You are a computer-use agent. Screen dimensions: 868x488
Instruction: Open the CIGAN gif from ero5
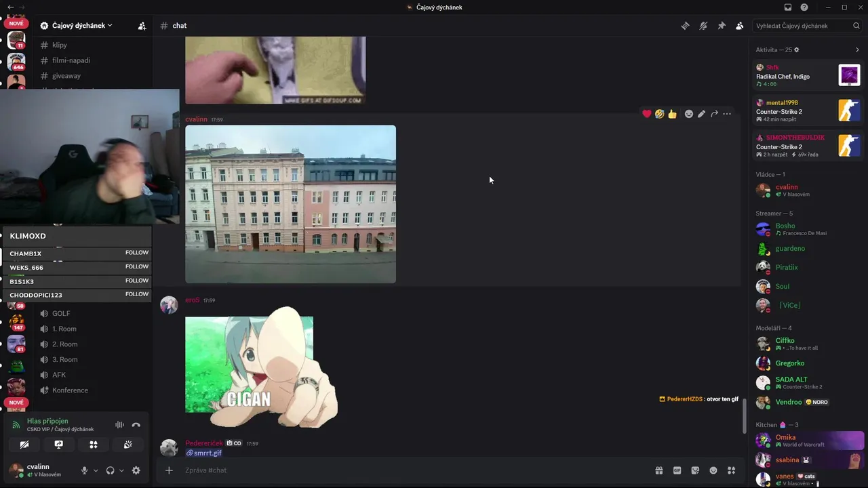(x=261, y=367)
